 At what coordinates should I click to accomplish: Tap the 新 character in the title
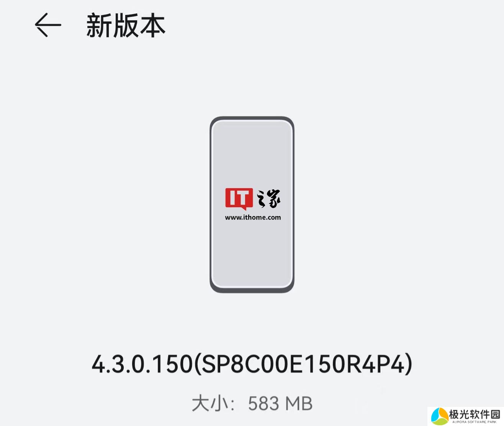(x=99, y=26)
